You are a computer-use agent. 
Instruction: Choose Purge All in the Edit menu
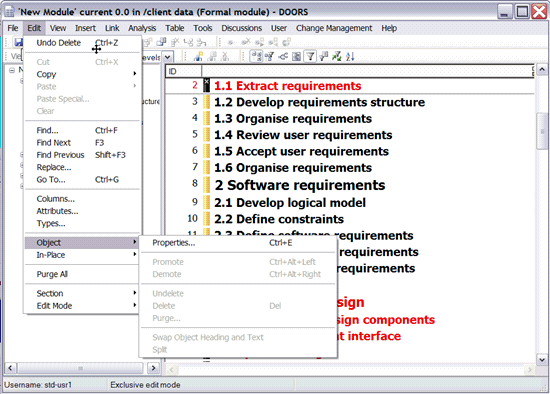pyautogui.click(x=82, y=274)
